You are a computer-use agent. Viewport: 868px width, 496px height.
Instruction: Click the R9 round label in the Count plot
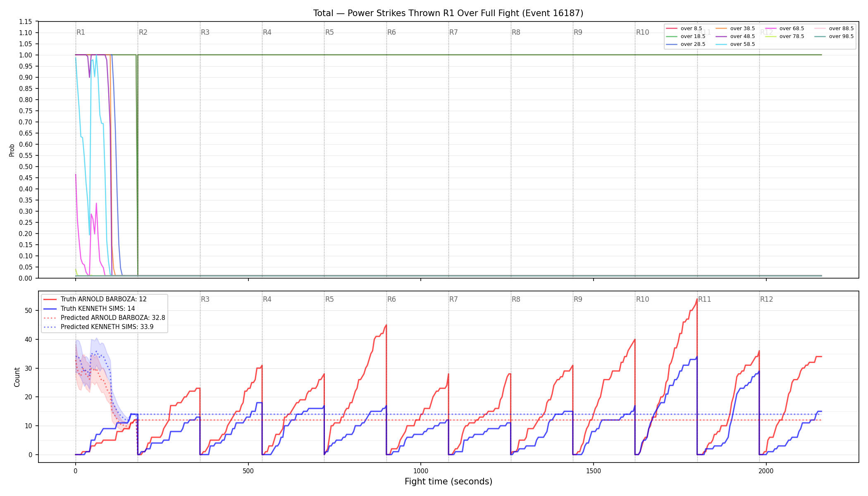click(578, 299)
